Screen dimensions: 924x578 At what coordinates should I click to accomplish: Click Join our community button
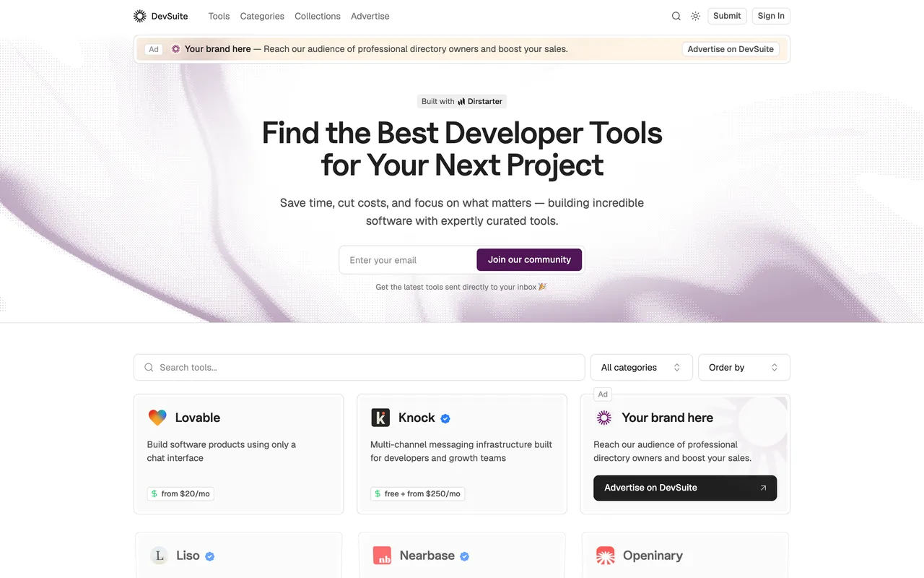point(529,260)
